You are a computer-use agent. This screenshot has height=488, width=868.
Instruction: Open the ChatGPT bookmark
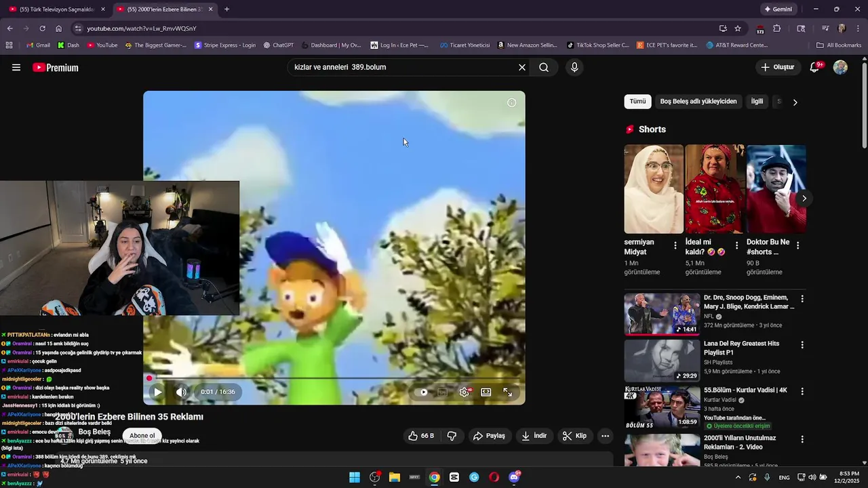point(278,45)
